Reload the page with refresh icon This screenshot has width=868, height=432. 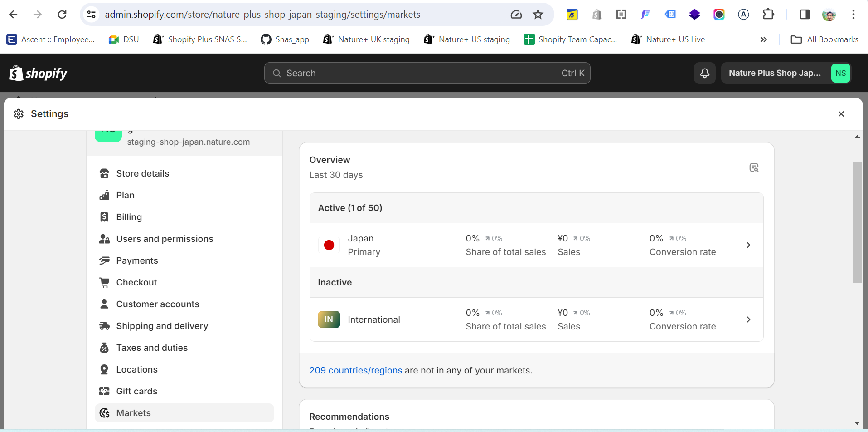point(62,15)
